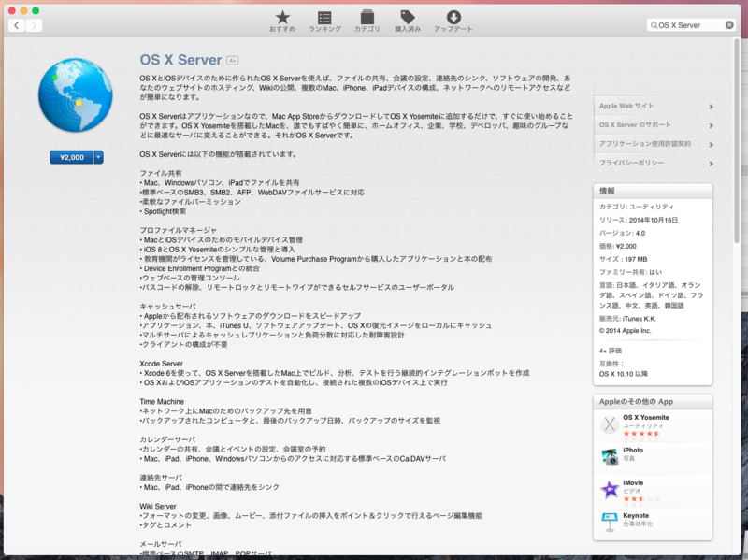Click the © 2014 Apple Inc. text
This screenshot has width=748, height=560.
[625, 331]
